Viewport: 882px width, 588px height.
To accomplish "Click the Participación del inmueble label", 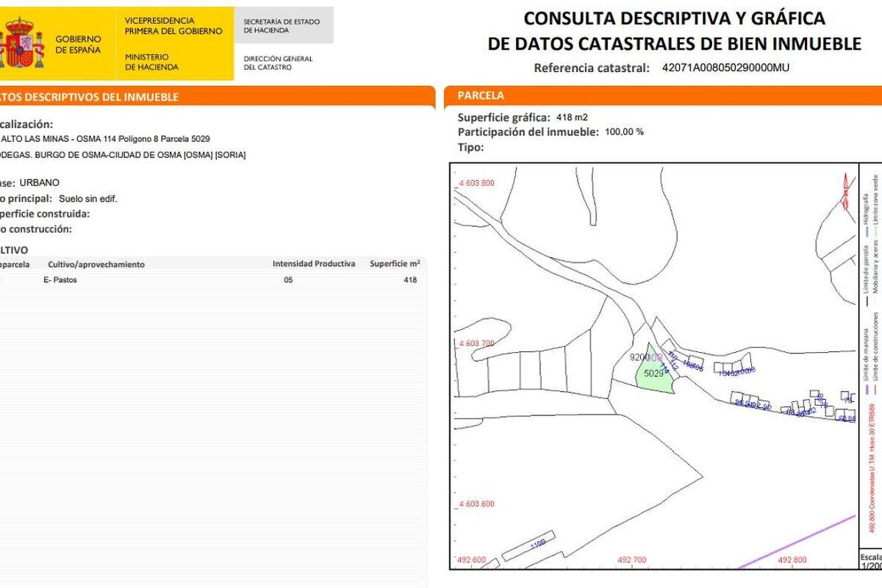I will pos(528,132).
